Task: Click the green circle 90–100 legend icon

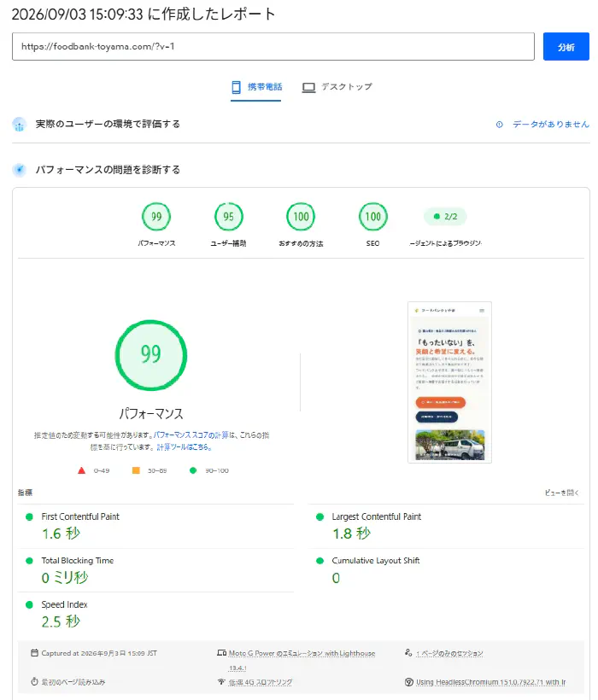Action: click(x=193, y=470)
